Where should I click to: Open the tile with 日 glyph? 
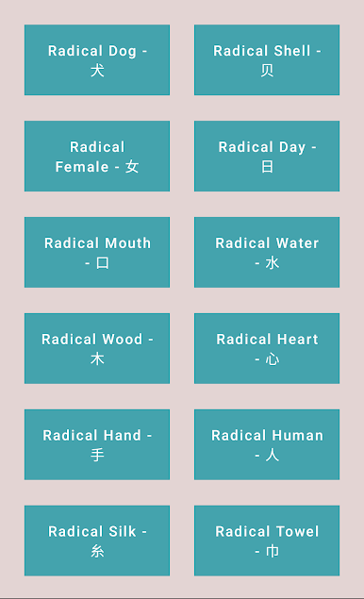pos(267,157)
